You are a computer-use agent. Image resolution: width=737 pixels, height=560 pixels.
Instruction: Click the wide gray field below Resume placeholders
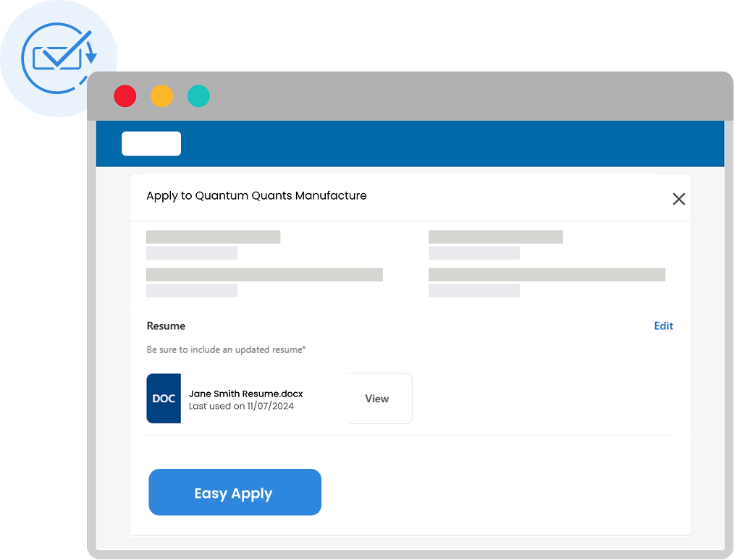coord(264,274)
